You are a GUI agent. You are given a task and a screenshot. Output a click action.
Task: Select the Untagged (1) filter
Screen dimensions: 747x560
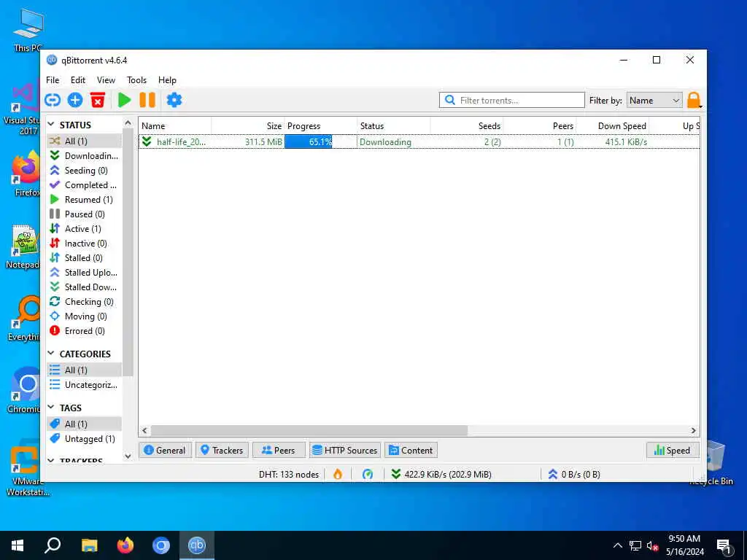click(85, 438)
